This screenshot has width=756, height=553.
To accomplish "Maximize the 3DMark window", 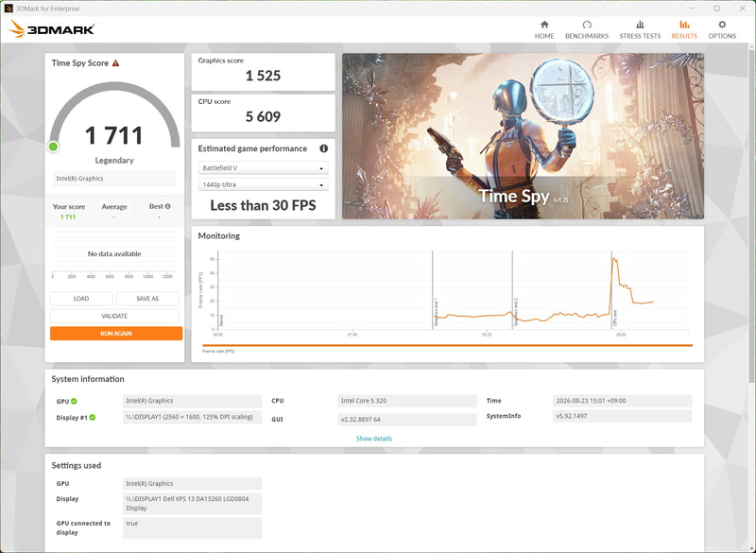I will [717, 9].
